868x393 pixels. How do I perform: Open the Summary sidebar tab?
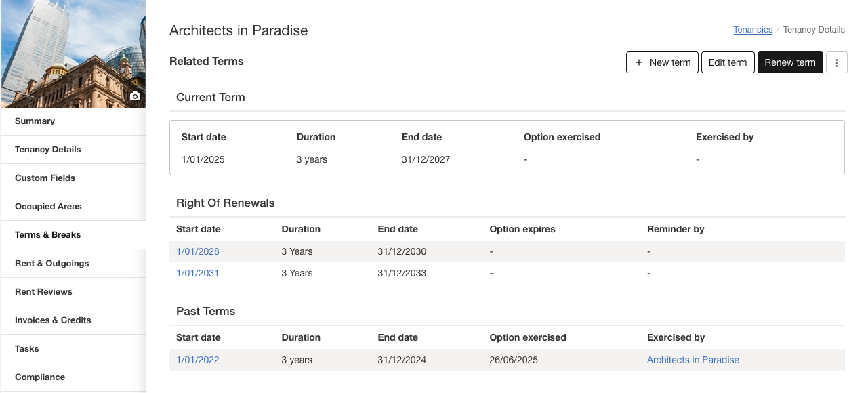[x=35, y=121]
